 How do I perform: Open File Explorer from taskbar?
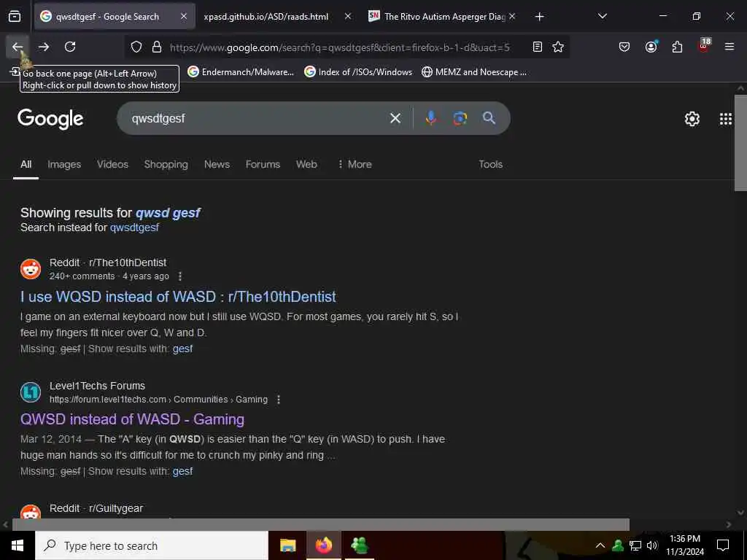287,545
